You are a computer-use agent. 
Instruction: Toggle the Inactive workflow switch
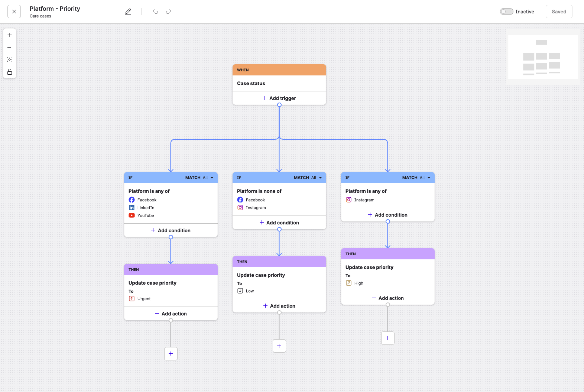(506, 12)
